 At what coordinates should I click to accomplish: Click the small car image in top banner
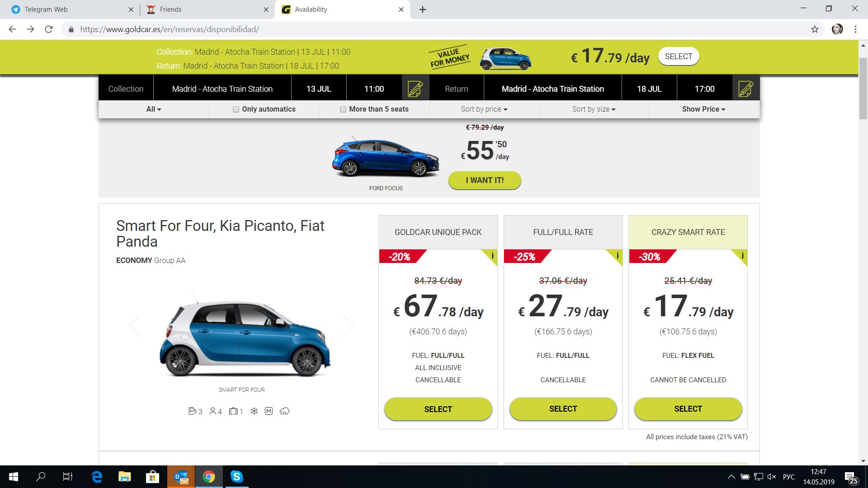coord(505,58)
